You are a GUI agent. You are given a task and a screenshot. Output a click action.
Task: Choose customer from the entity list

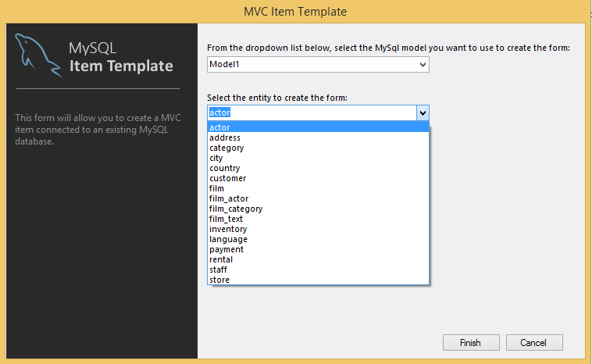318,178
